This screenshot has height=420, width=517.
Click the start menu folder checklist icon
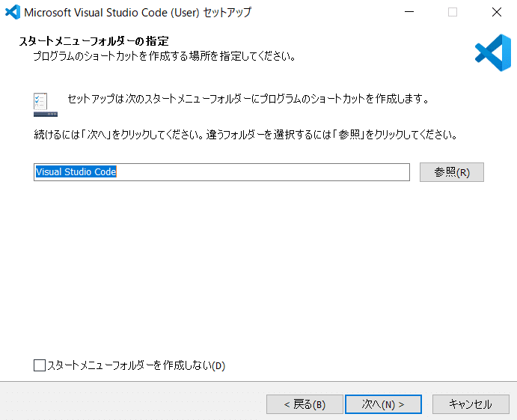(46, 105)
